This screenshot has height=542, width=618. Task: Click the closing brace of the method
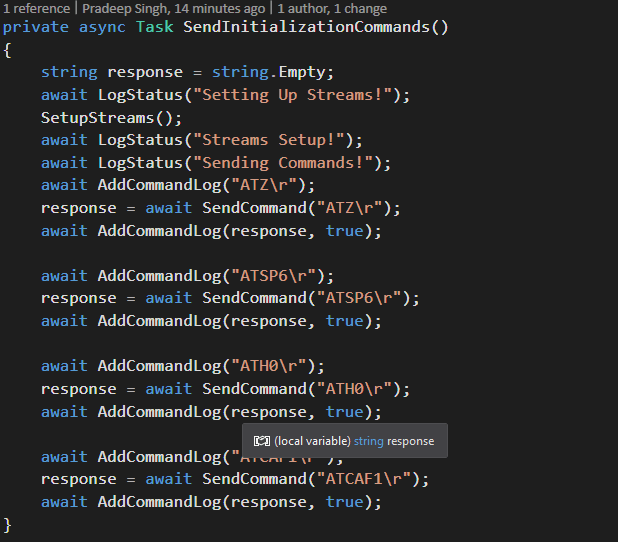7,525
